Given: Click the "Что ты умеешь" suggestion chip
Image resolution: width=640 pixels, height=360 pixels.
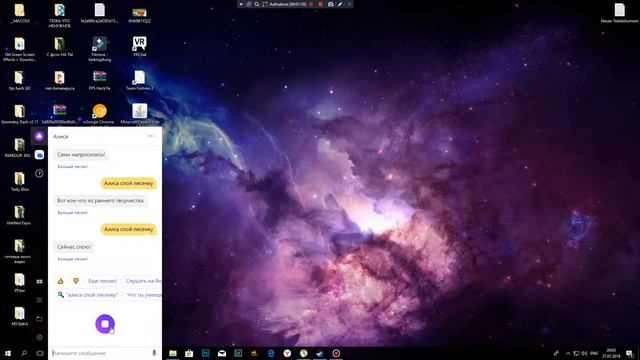Looking at the screenshot, I should (143, 295).
